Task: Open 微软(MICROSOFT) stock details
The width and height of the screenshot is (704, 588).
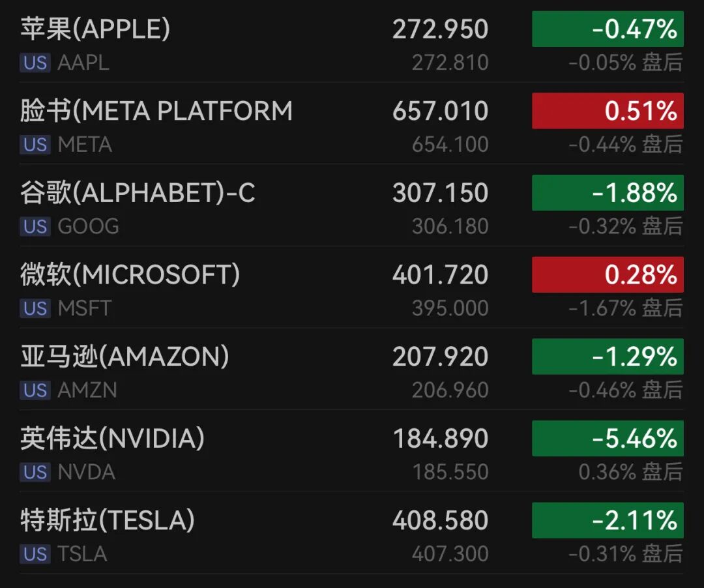Action: pos(130,274)
